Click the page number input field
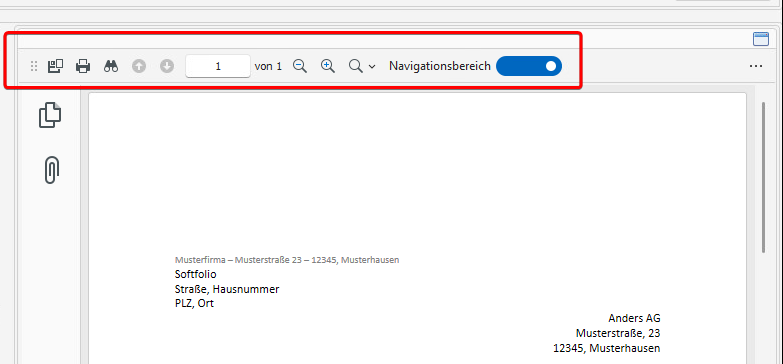Viewport: 783px width, 364px height. click(218, 66)
